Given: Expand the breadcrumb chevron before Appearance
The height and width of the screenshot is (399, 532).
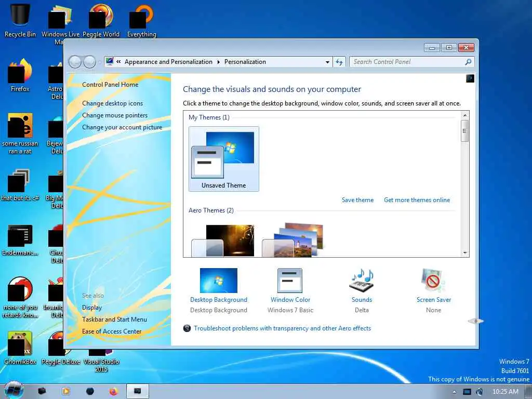Looking at the screenshot, I should pyautogui.click(x=118, y=62).
